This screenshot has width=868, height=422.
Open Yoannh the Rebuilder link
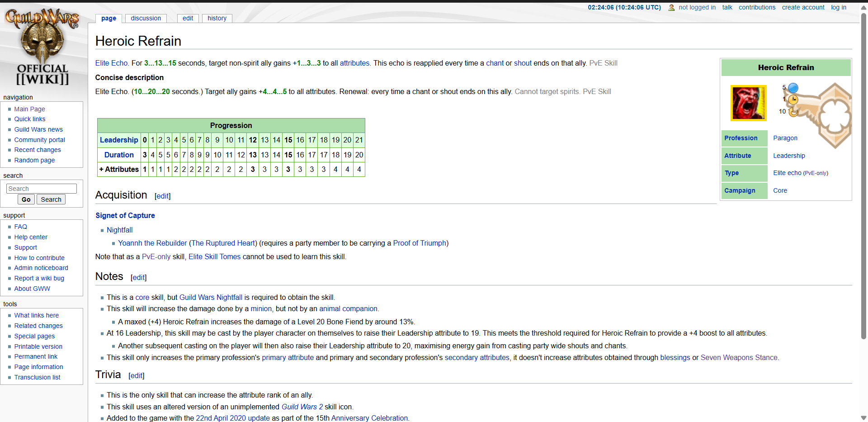coord(152,243)
